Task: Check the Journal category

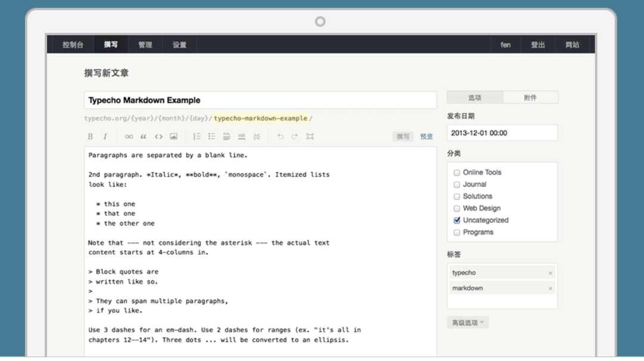Action: click(x=457, y=184)
